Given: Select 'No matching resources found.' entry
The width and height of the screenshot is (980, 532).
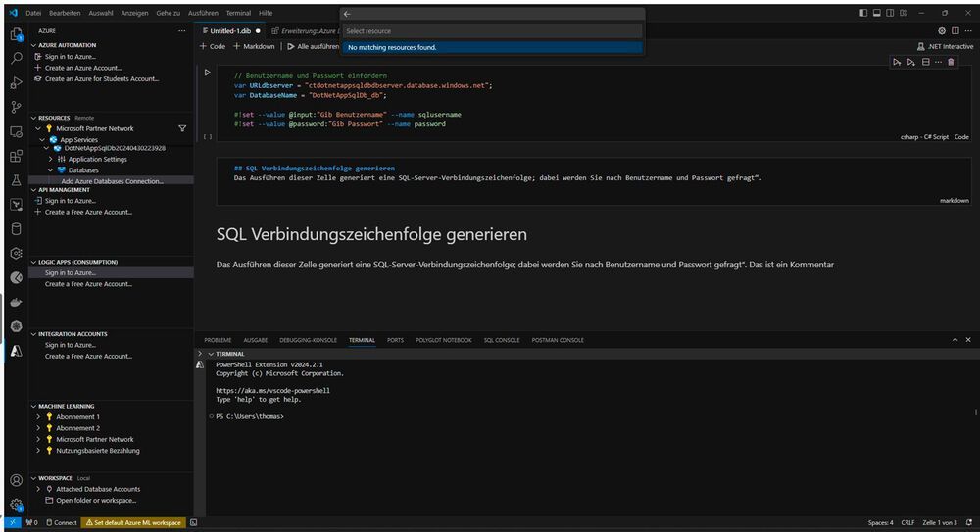Looking at the screenshot, I should (493, 47).
